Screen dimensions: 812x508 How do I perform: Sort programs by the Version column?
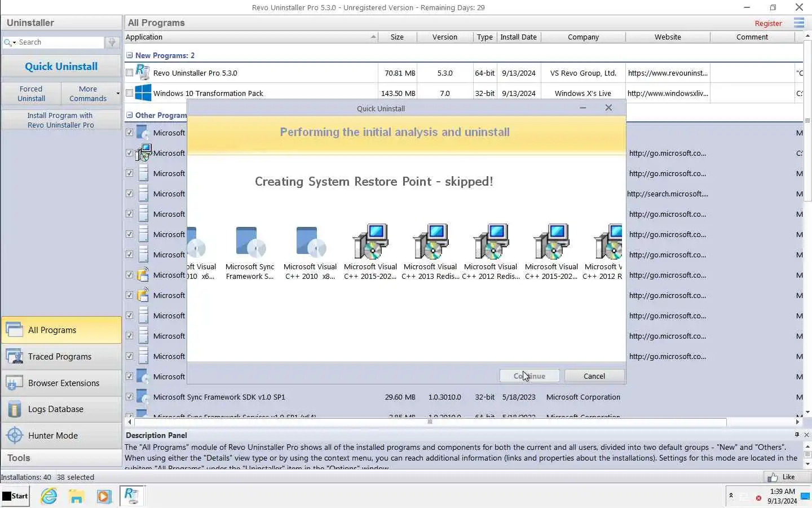coord(445,37)
